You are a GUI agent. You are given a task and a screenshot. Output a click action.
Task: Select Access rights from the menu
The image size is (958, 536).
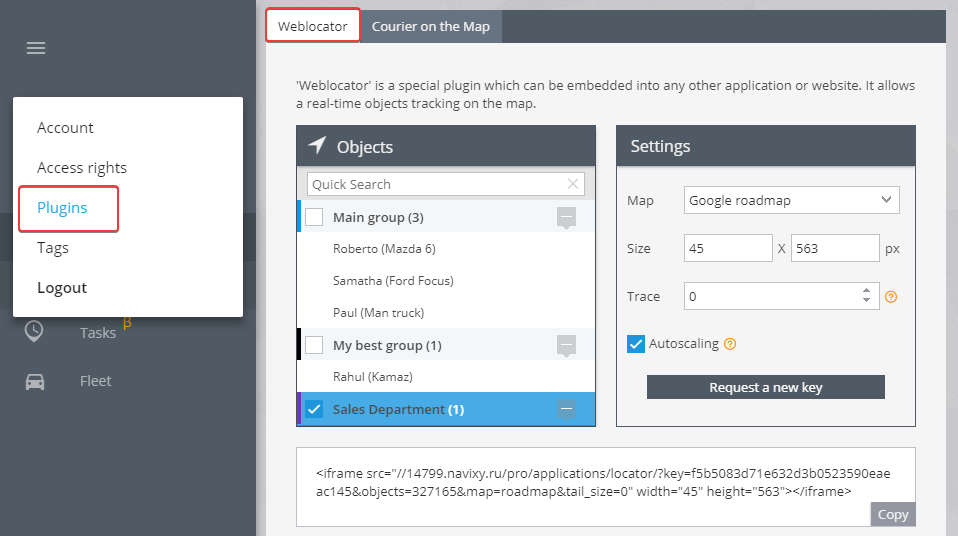(82, 167)
